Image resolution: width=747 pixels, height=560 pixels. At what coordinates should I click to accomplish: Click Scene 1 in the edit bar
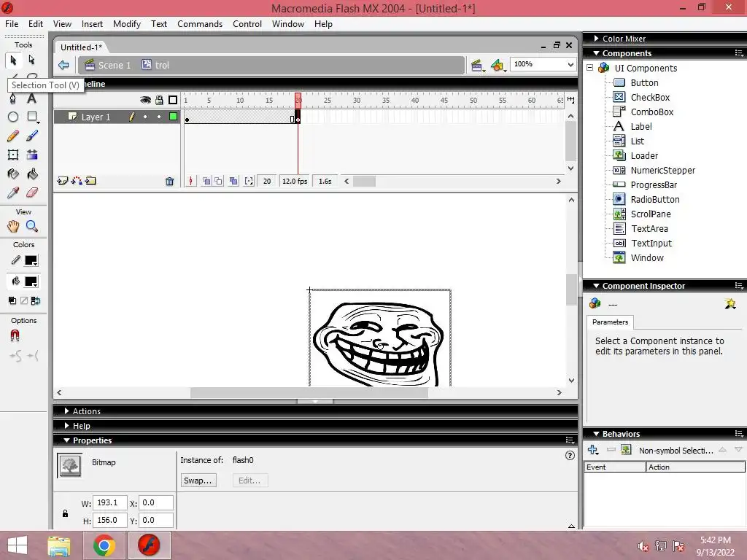pos(108,65)
